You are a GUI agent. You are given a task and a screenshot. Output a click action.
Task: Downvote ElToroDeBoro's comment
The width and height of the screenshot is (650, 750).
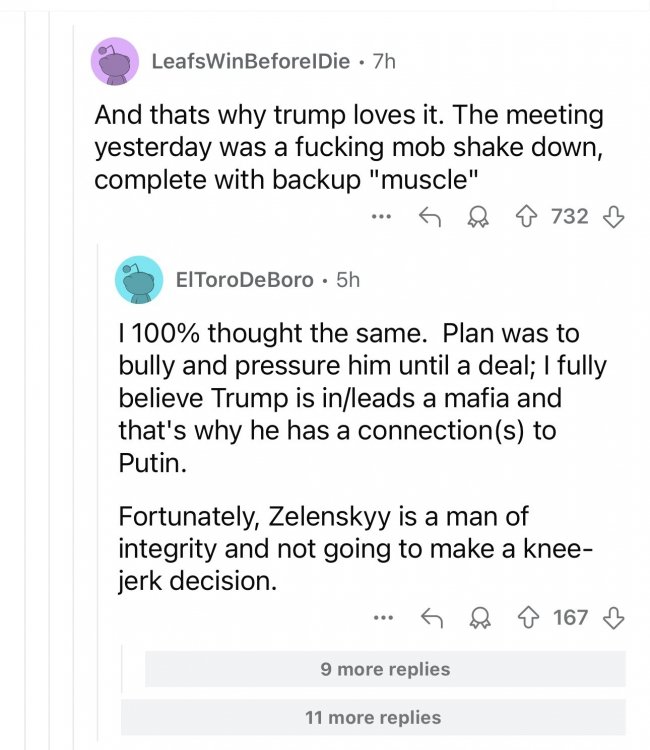613,617
